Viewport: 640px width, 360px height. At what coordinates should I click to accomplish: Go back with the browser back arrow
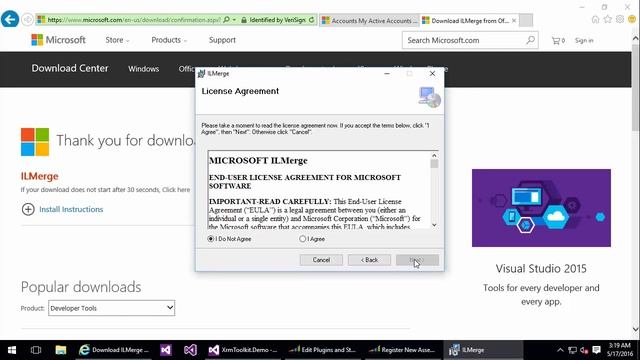tap(10, 19)
